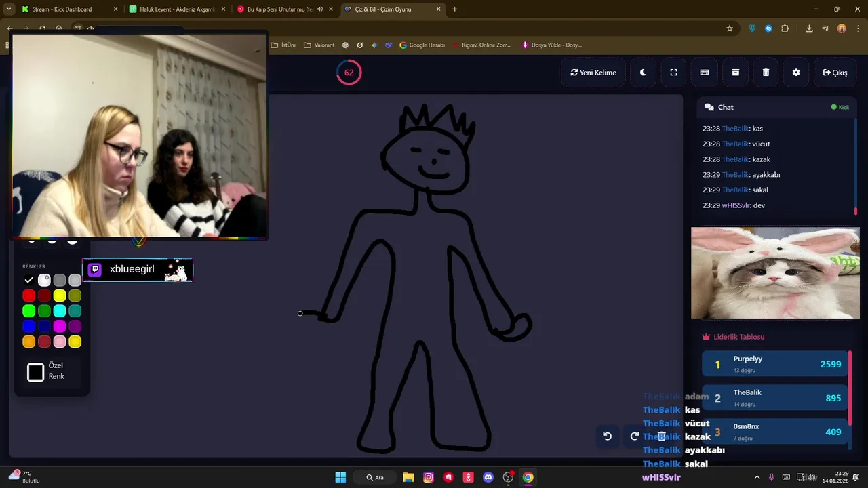Select the bright red color swatch
This screenshot has width=868, height=488.
coord(28,296)
